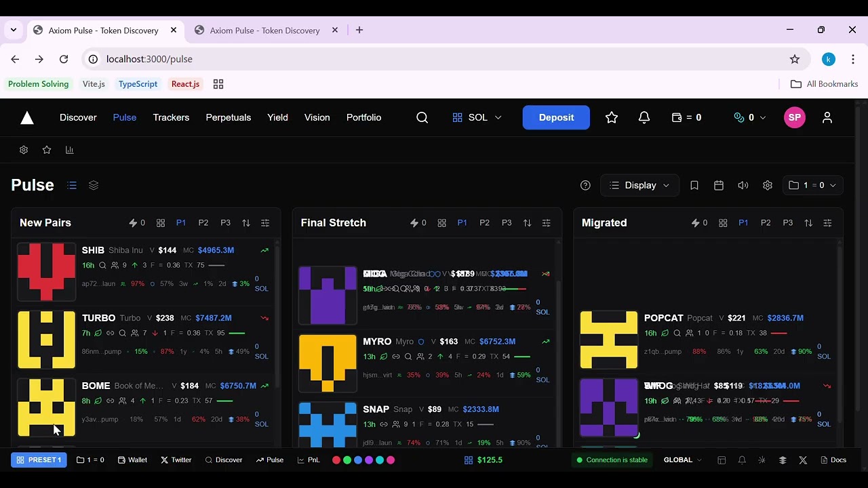Expand the Display dropdown
The height and width of the screenshot is (488, 868).
[639, 186]
